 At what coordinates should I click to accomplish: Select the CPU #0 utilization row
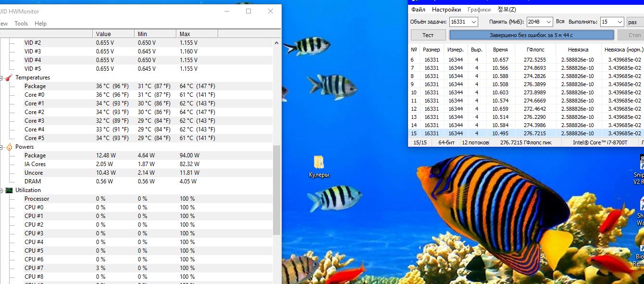point(136,207)
